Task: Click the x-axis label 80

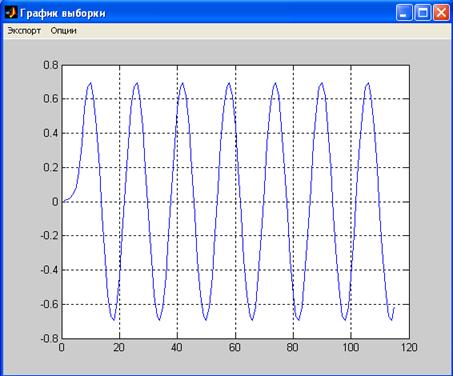Action: (292, 348)
